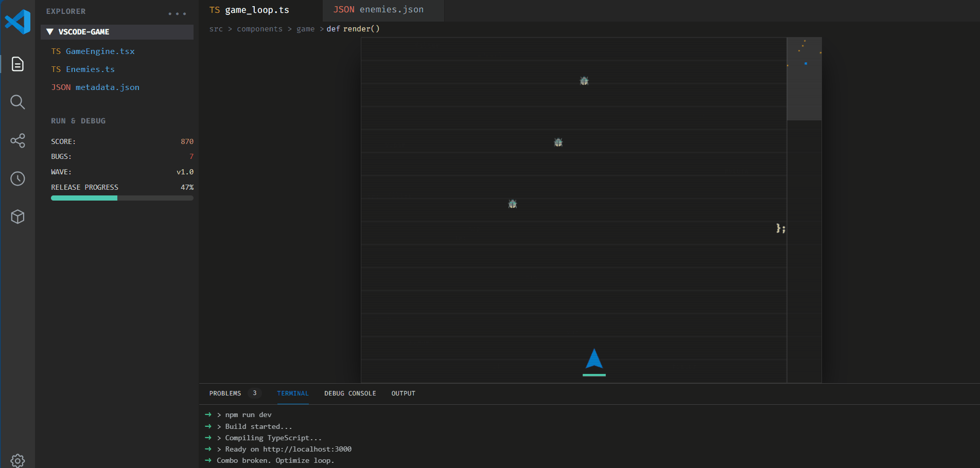Open the Extensions cube icon
This screenshot has width=980, height=468.
tap(17, 217)
